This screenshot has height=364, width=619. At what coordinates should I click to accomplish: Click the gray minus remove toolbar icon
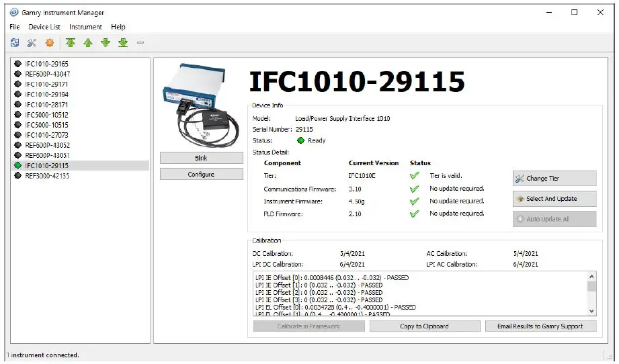coord(140,42)
